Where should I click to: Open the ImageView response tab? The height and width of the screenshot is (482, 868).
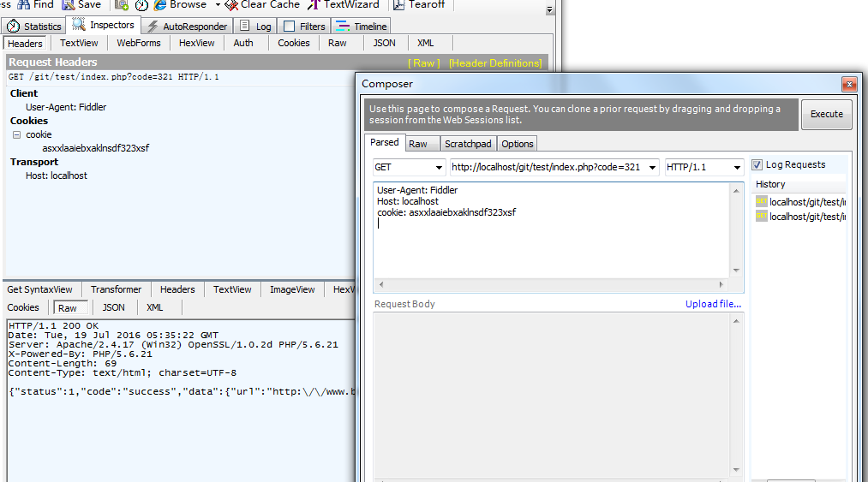point(292,289)
